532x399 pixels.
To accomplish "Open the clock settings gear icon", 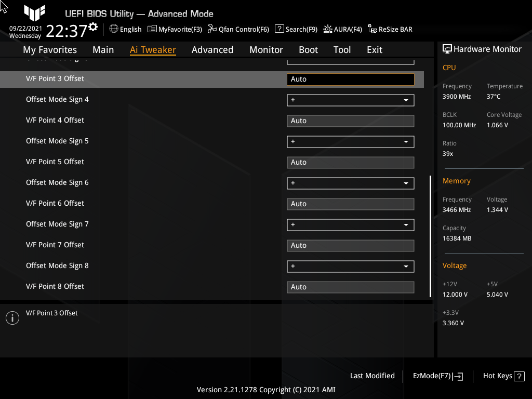I will click(x=93, y=27).
